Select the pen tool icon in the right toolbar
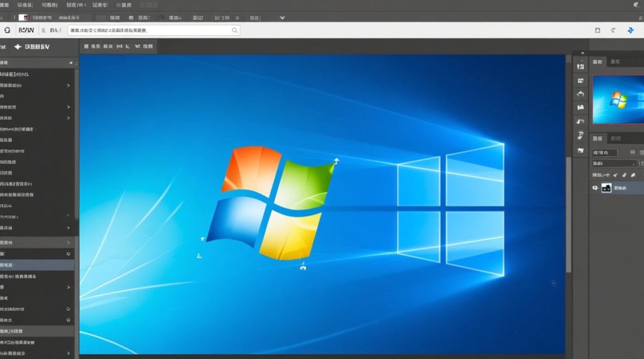This screenshot has width=644, height=359. (580, 135)
